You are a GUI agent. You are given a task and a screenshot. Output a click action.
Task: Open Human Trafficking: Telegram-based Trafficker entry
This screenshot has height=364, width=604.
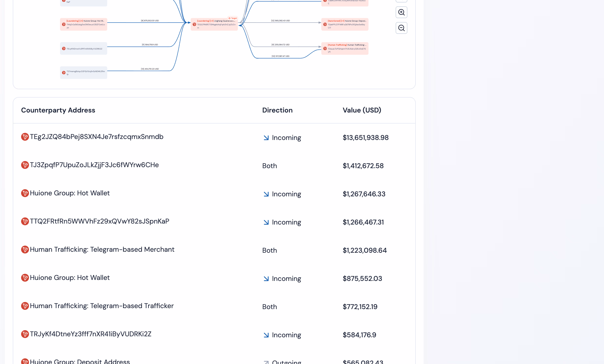tap(102, 306)
